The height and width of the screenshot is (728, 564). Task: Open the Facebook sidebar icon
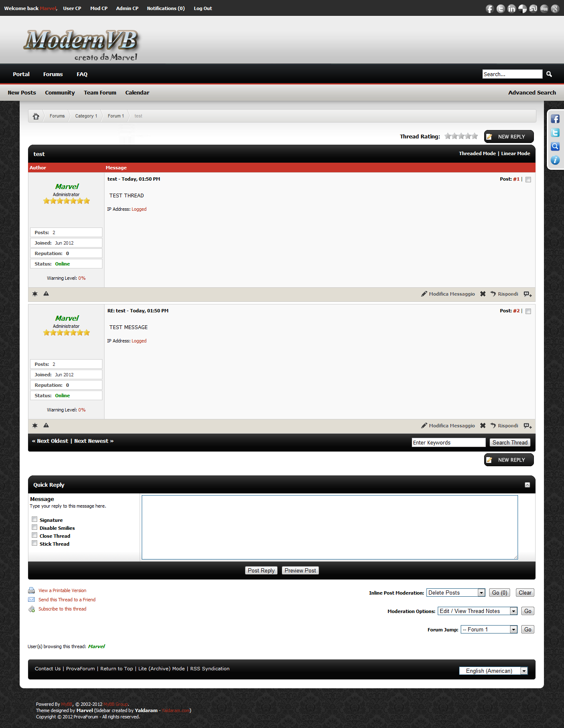coord(555,119)
